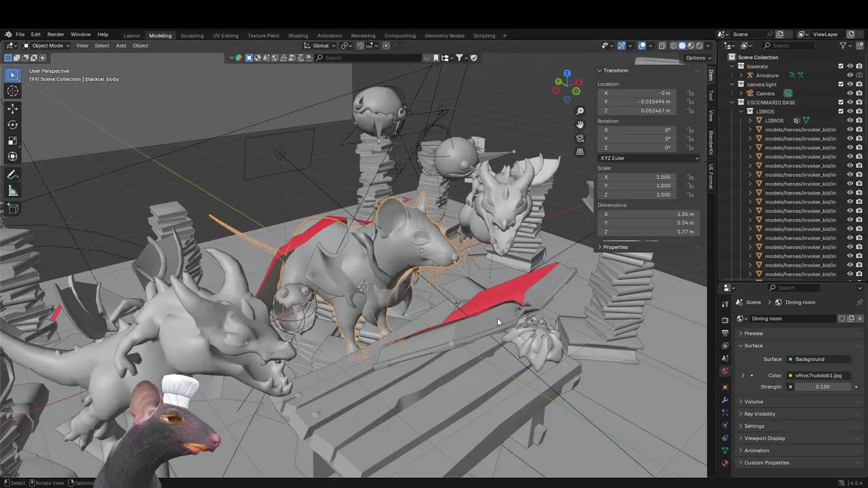Open XYZ Euler rotation mode dropdown
Viewport: 868px width, 488px height.
point(649,158)
